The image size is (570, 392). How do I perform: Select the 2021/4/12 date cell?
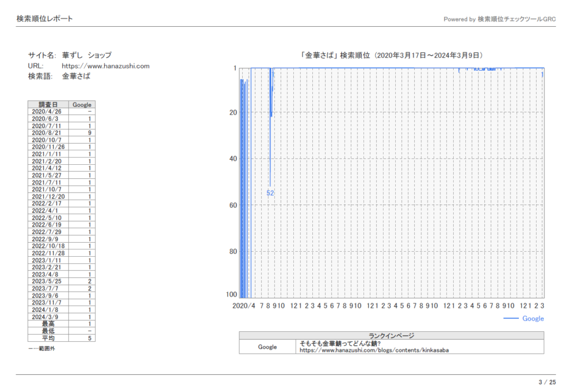click(x=48, y=168)
